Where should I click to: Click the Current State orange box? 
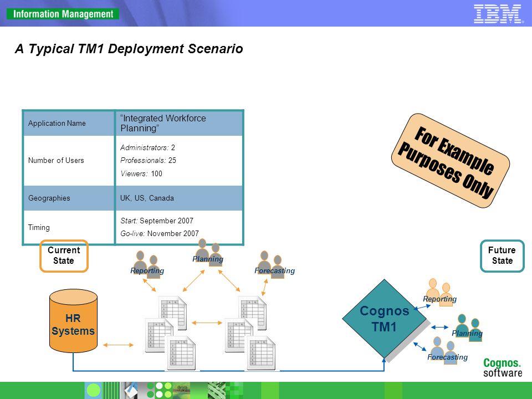pyautogui.click(x=64, y=256)
